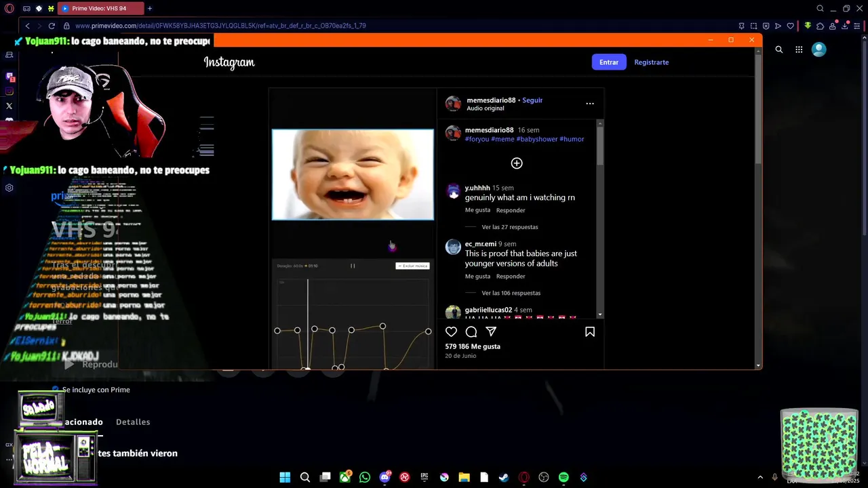Viewport: 868px width, 488px height.
Task: Open a new browser tab
Action: (150, 8)
